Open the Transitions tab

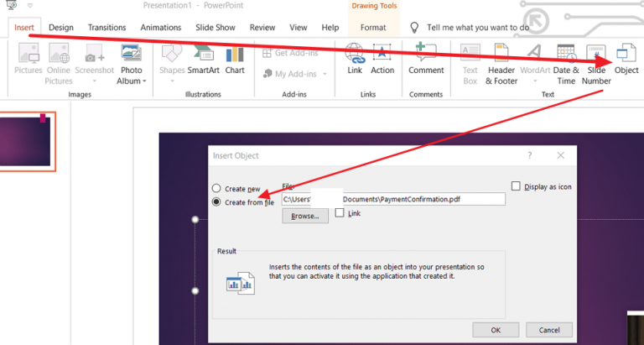coord(106,28)
